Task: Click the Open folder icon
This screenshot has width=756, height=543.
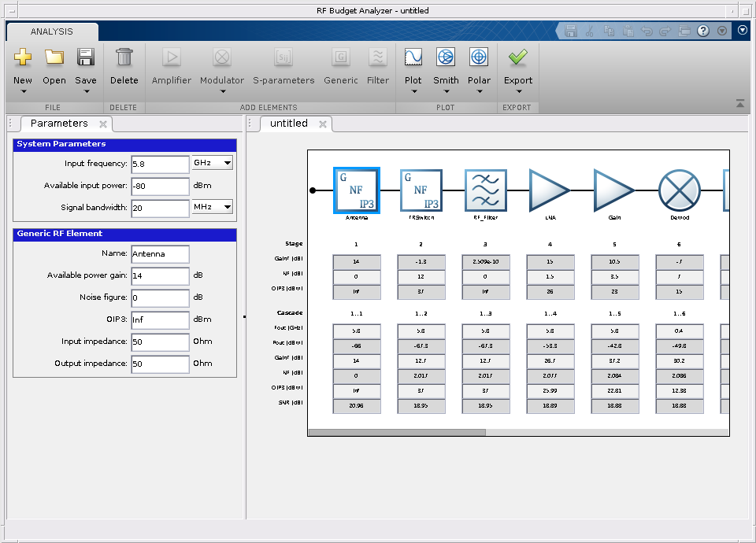Action: point(54,57)
